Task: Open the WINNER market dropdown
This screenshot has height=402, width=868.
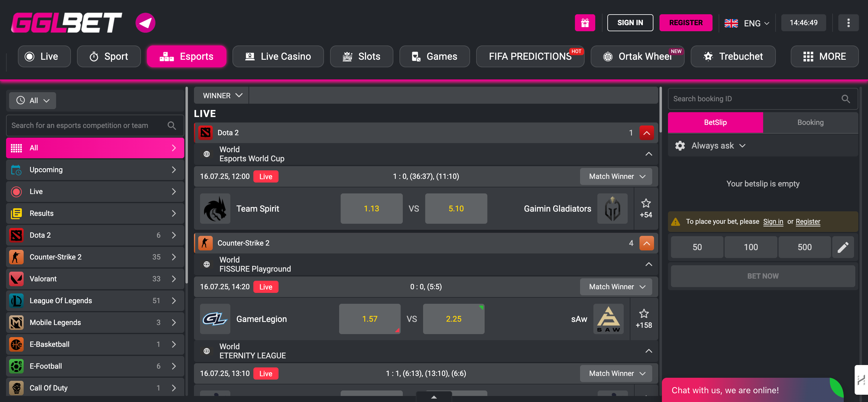Action: click(x=222, y=95)
